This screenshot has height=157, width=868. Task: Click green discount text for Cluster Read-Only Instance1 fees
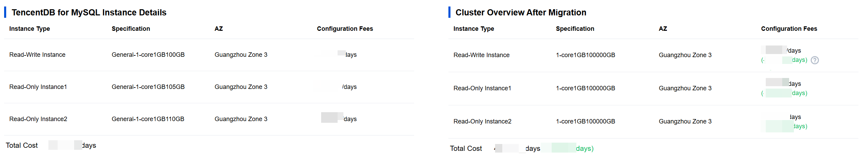click(799, 93)
